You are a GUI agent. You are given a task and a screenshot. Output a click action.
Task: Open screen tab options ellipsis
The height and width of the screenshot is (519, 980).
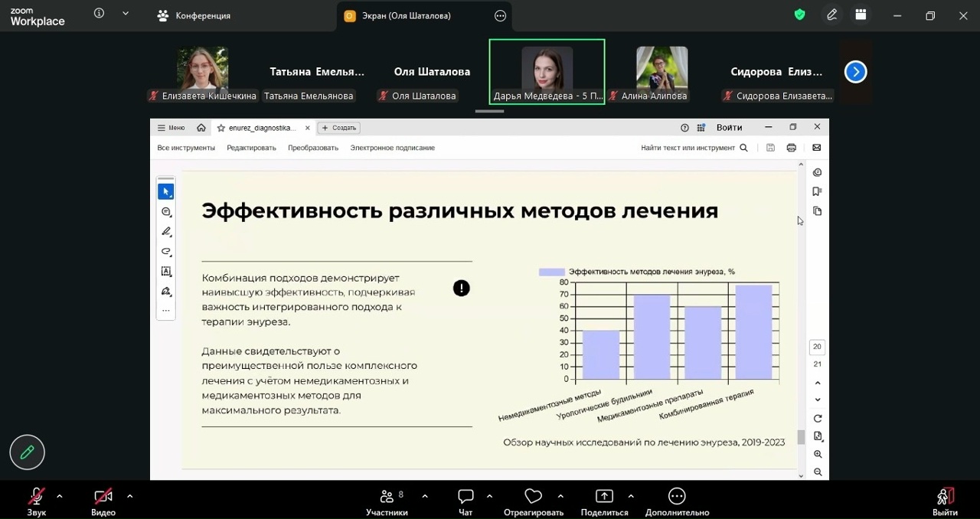(501, 15)
